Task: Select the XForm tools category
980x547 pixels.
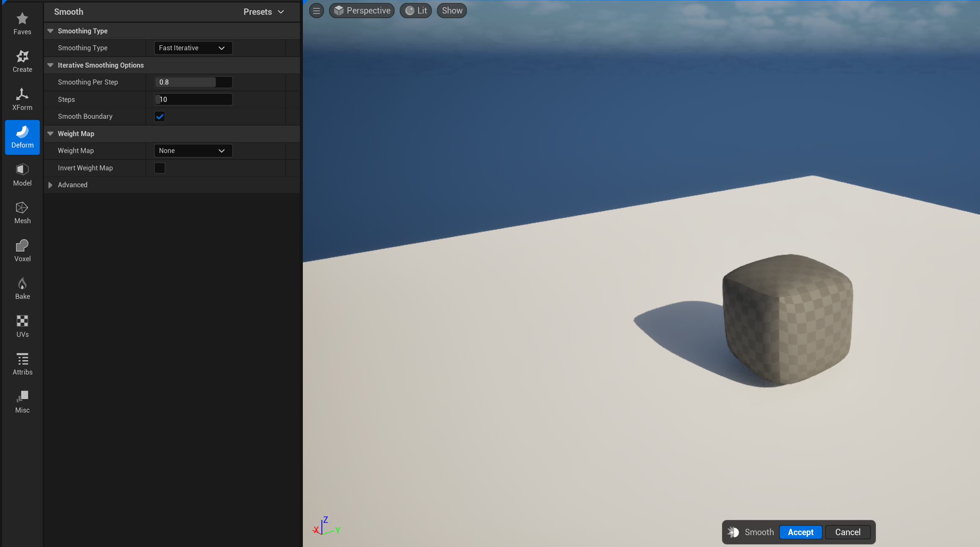Action: [22, 99]
